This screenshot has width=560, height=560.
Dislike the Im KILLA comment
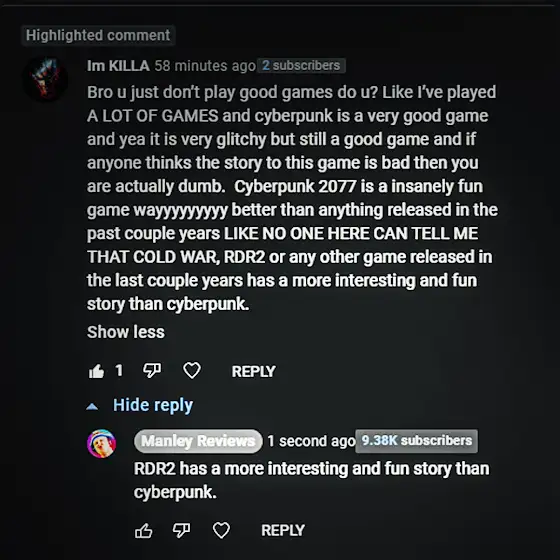click(152, 371)
